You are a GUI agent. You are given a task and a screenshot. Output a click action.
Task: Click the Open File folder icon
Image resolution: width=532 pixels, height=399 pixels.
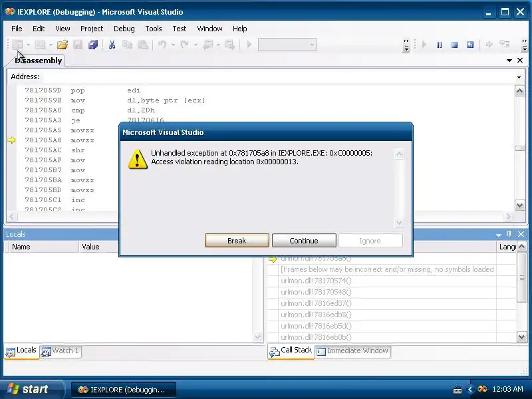(x=63, y=45)
